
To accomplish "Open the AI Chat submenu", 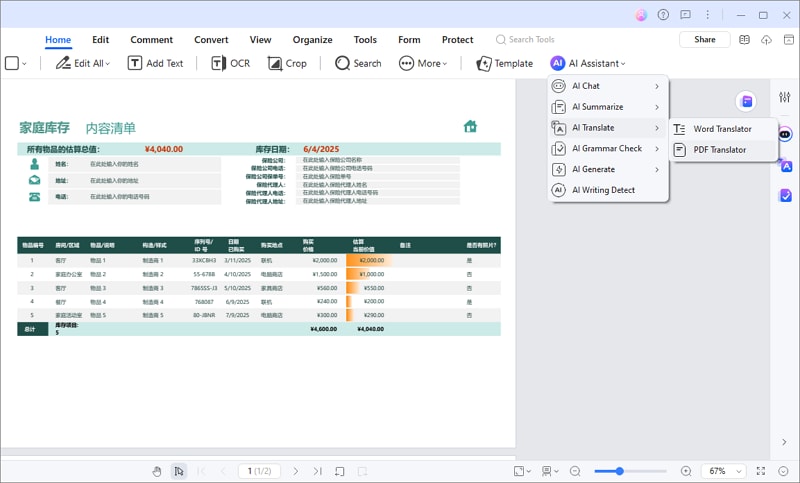I will [608, 86].
